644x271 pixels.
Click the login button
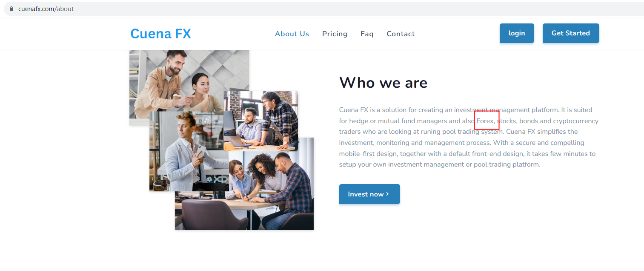(517, 33)
